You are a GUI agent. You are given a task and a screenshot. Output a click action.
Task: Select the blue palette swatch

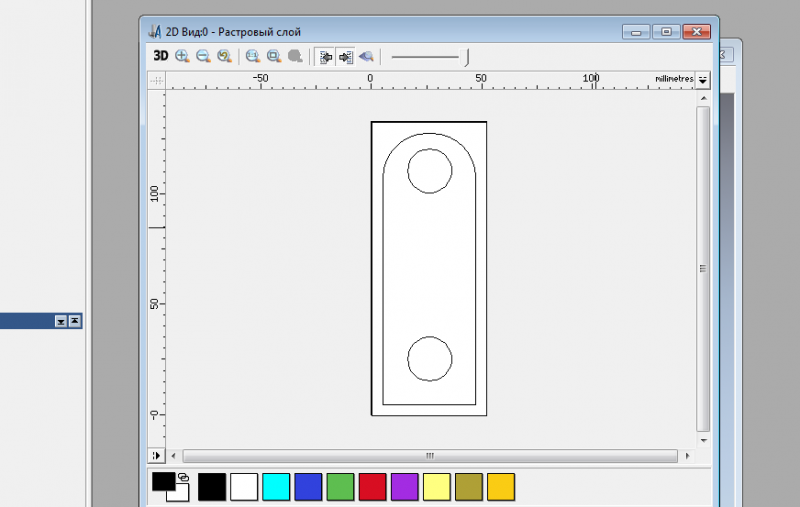click(x=308, y=487)
